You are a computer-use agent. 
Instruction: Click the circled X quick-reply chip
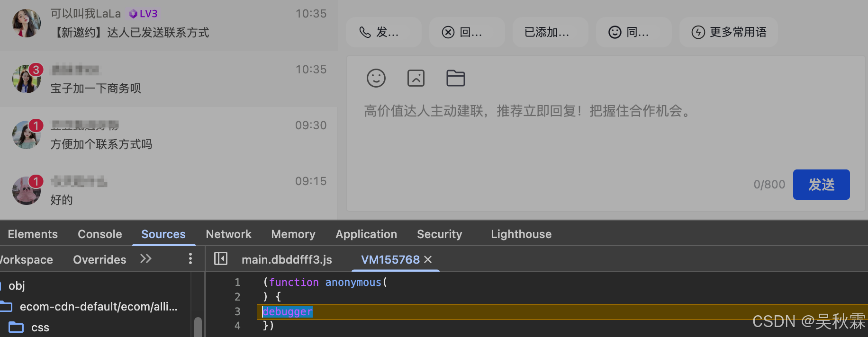click(x=467, y=32)
